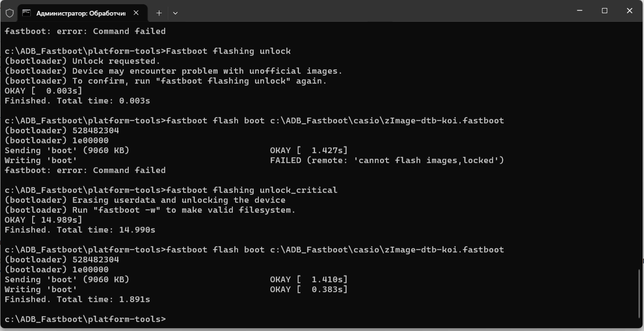
Task: Maximize the terminal window
Action: 605,11
